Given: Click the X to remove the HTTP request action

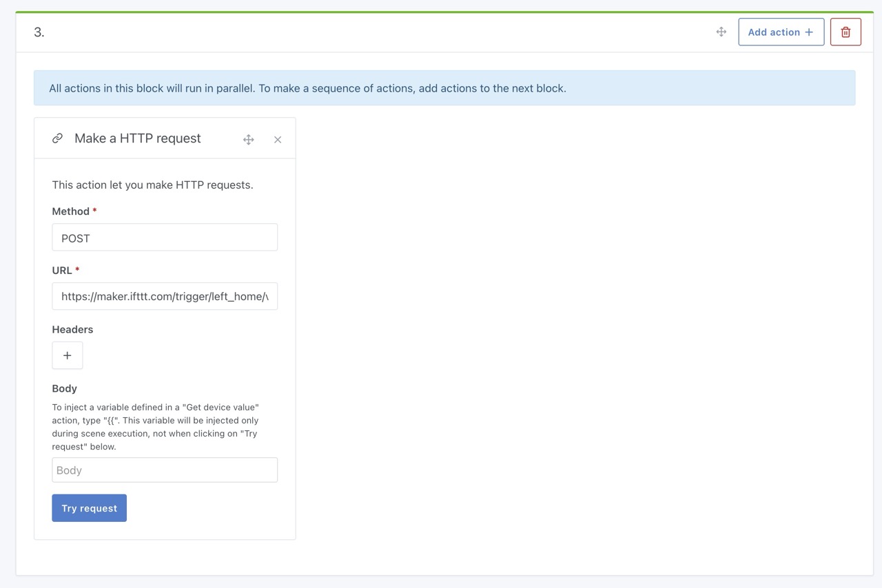Looking at the screenshot, I should (278, 139).
